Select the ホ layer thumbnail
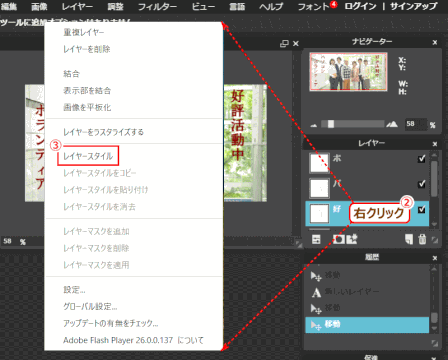The image size is (448, 360). click(x=319, y=163)
